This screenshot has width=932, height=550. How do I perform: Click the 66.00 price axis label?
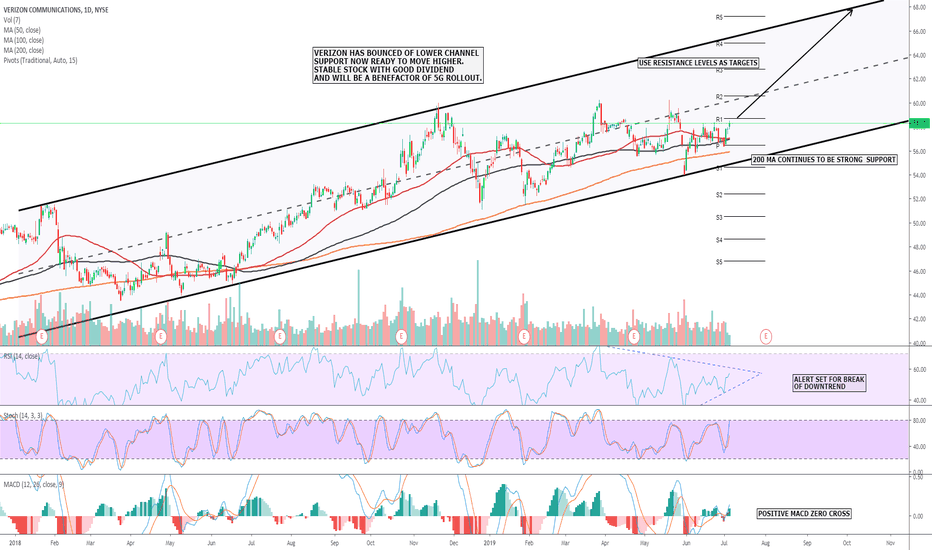point(920,32)
